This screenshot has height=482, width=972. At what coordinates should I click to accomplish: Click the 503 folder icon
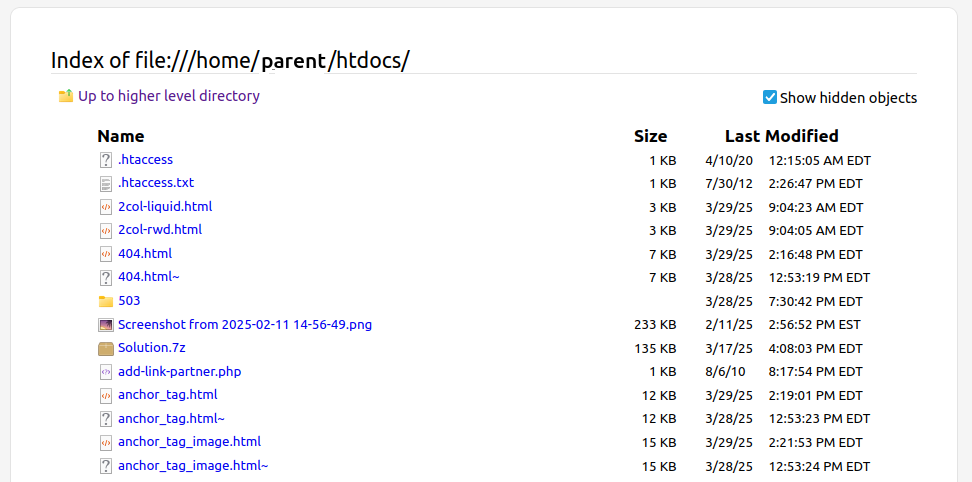click(x=105, y=301)
